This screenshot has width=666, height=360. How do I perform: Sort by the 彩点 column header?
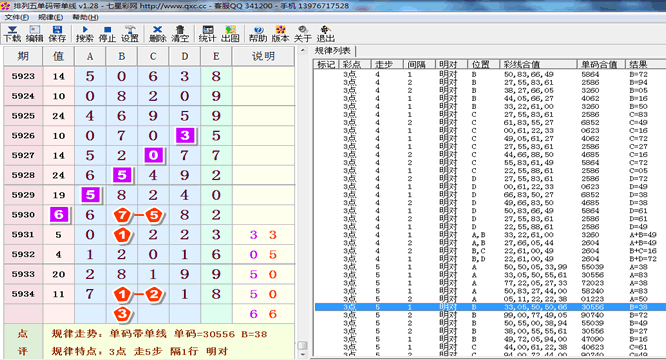355,65
